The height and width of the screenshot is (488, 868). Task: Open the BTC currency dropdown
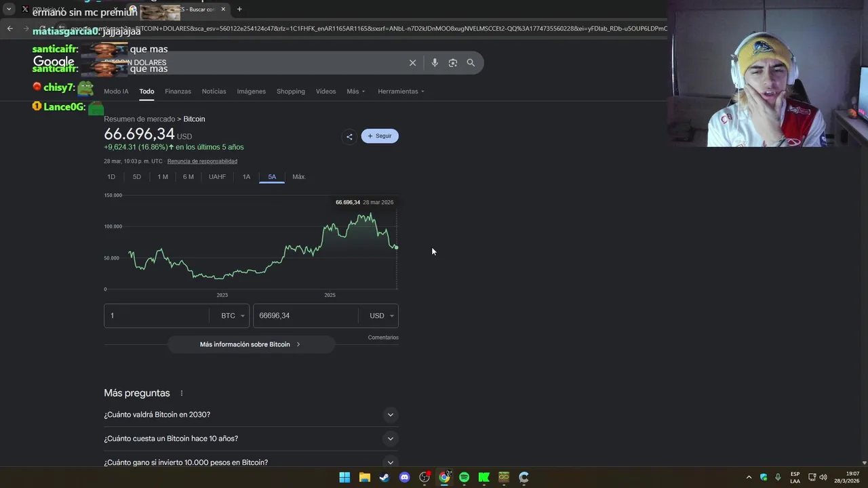[x=233, y=316]
